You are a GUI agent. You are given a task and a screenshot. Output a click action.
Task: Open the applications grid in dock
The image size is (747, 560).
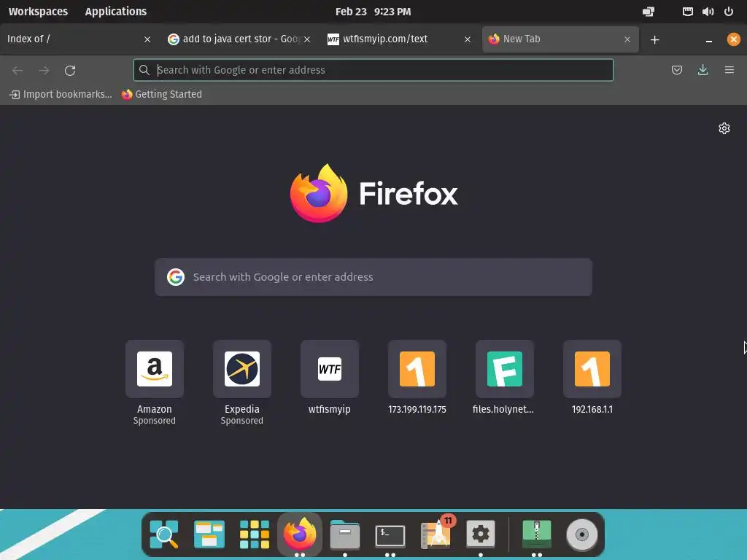[x=255, y=534]
